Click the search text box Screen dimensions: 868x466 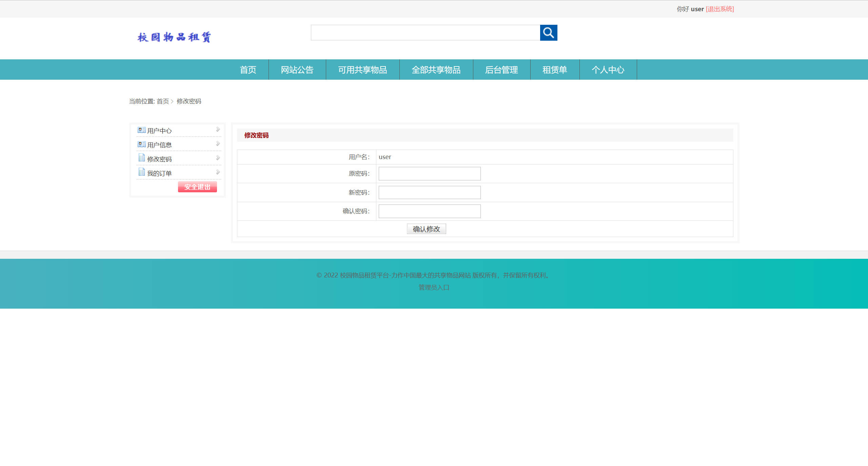(x=425, y=33)
